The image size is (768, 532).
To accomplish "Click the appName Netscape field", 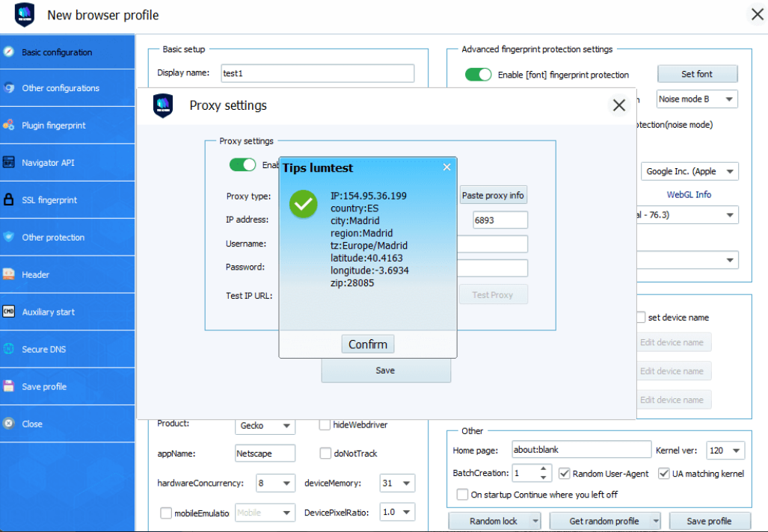I will 265,454.
